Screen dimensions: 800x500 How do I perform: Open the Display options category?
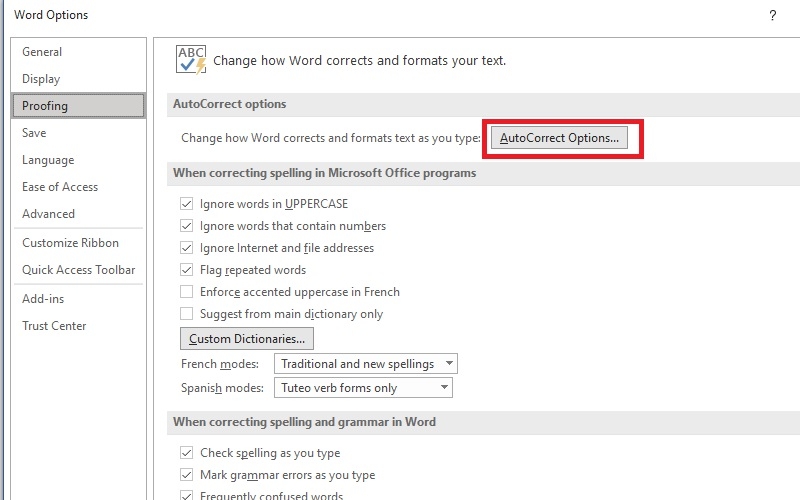41,79
